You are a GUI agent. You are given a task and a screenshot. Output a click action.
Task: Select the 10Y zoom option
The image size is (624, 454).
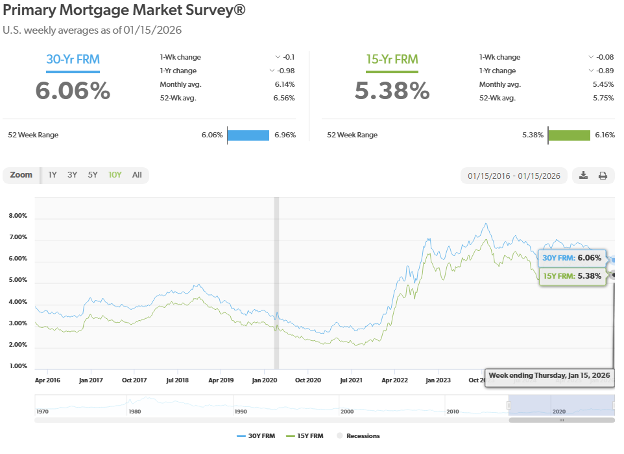pyautogui.click(x=114, y=175)
